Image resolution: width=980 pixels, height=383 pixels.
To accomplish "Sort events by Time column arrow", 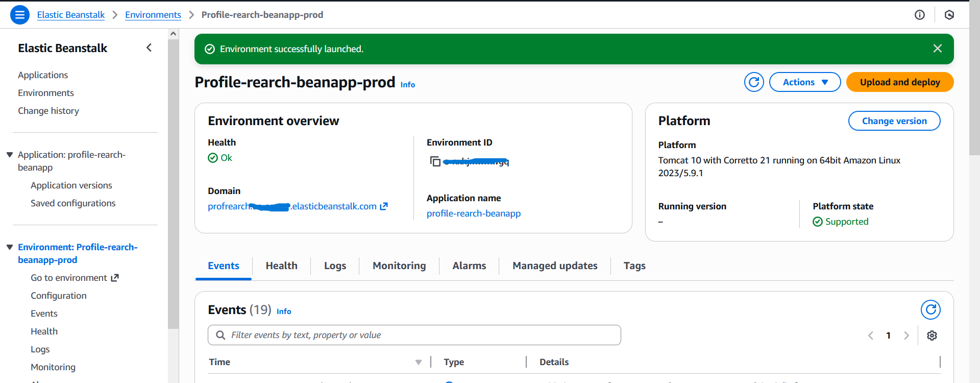I will tap(419, 362).
